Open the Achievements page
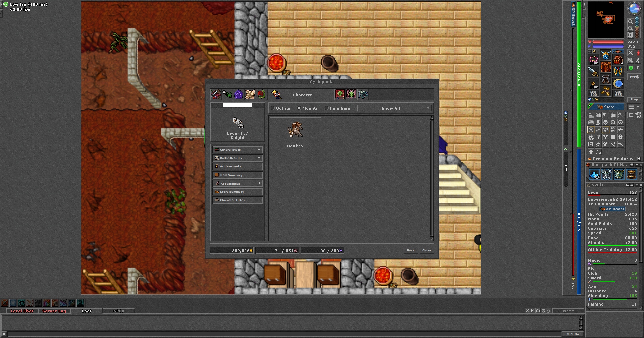 point(237,166)
